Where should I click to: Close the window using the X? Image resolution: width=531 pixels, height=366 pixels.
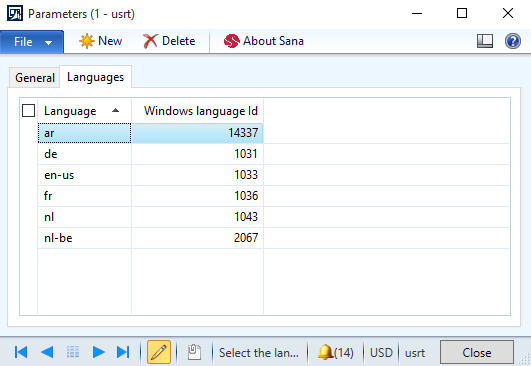508,14
